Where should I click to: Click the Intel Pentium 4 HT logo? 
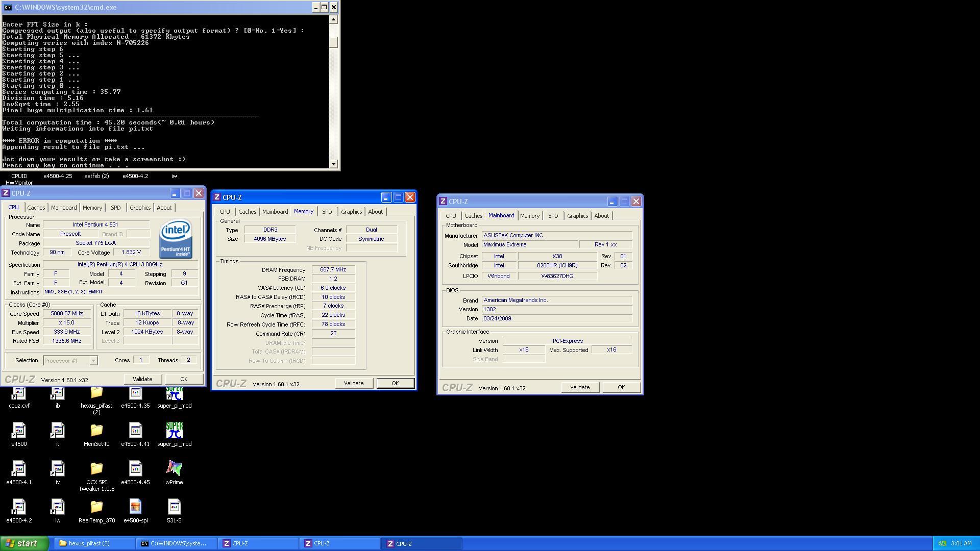click(x=176, y=239)
